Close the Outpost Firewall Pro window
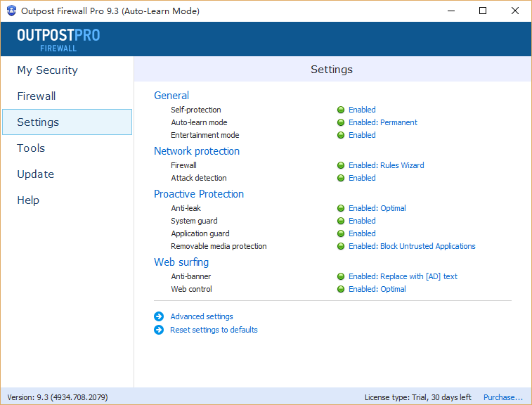Image resolution: width=532 pixels, height=405 pixels. click(514, 11)
